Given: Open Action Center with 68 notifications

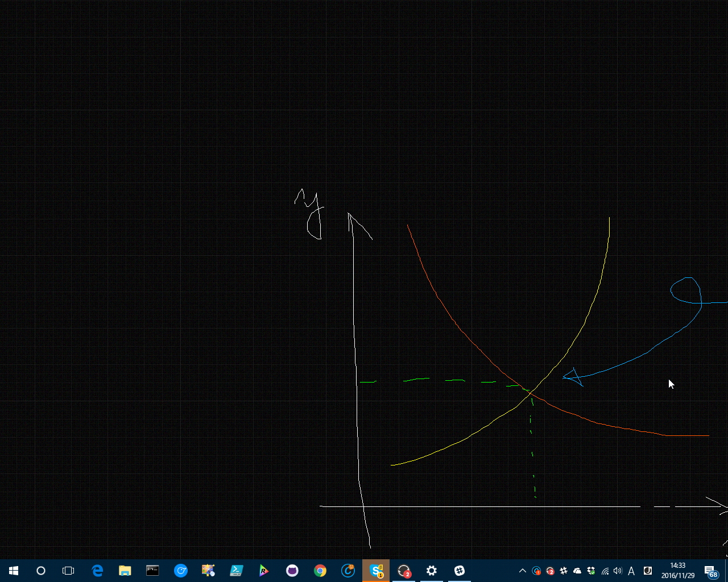Looking at the screenshot, I should [711, 571].
